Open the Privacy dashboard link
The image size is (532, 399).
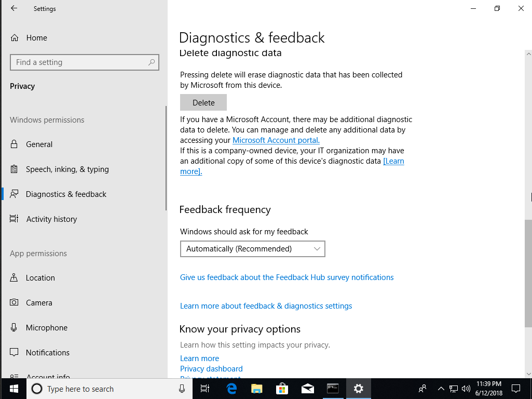(211, 369)
